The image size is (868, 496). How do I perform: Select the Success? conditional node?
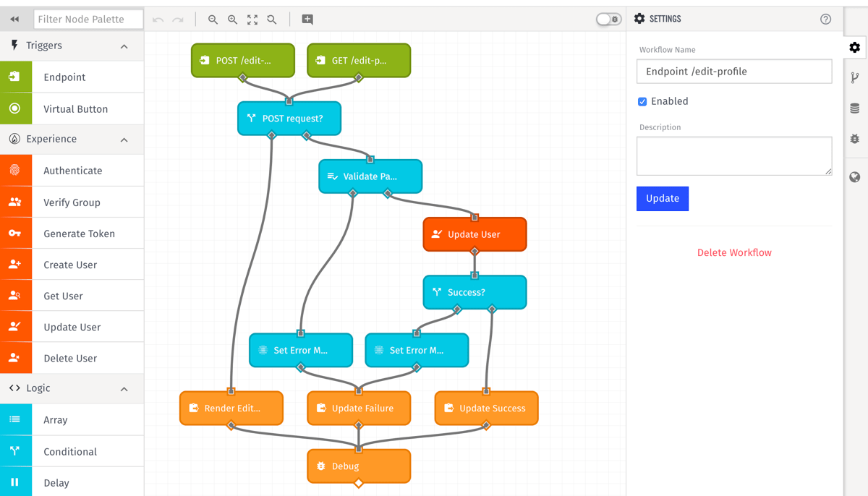click(475, 292)
